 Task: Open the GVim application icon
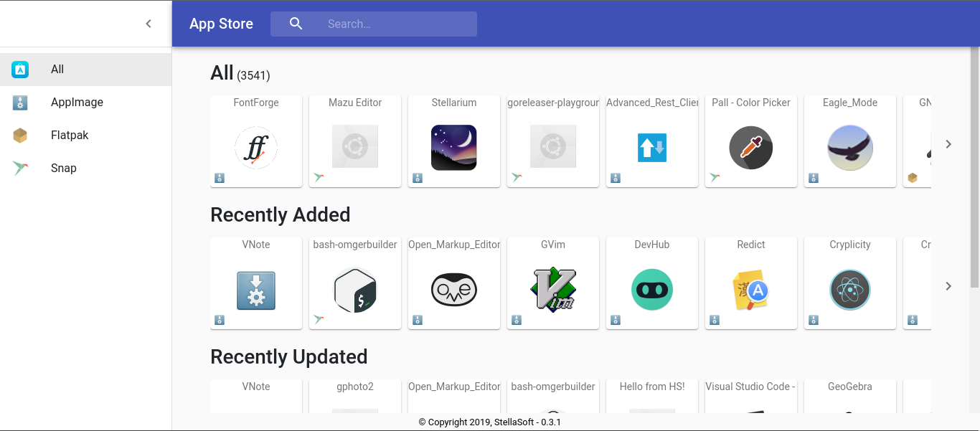552,288
